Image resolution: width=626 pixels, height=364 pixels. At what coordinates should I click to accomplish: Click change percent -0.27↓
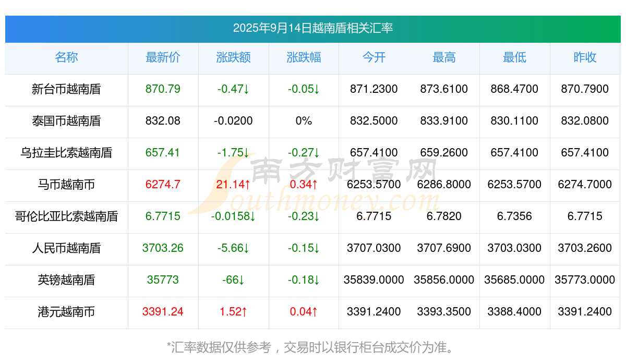pos(304,153)
